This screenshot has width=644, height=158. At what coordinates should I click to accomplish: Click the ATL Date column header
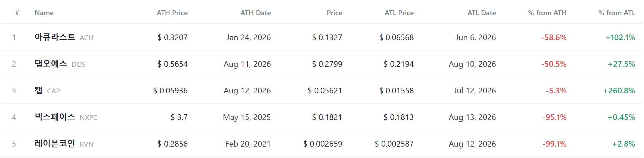pos(482,13)
